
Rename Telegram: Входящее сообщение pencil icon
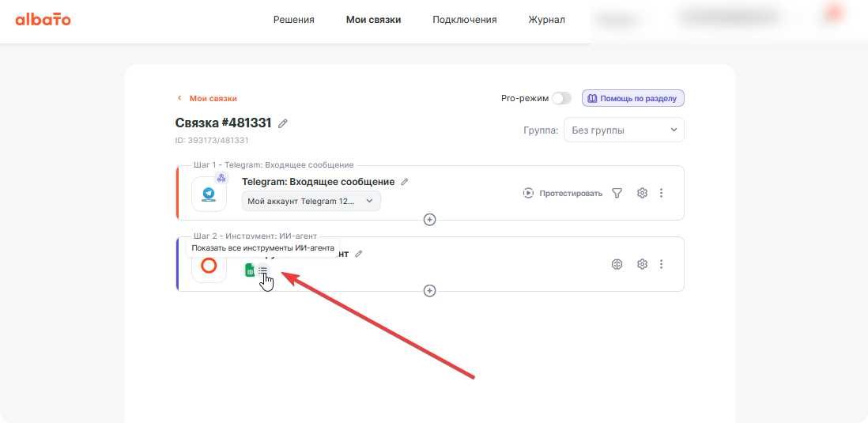[x=405, y=182]
